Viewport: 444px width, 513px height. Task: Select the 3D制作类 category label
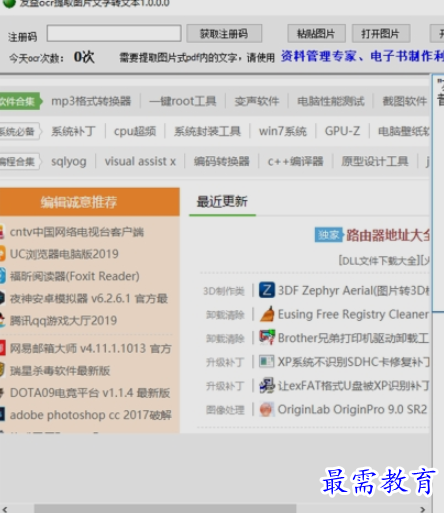pyautogui.click(x=224, y=291)
